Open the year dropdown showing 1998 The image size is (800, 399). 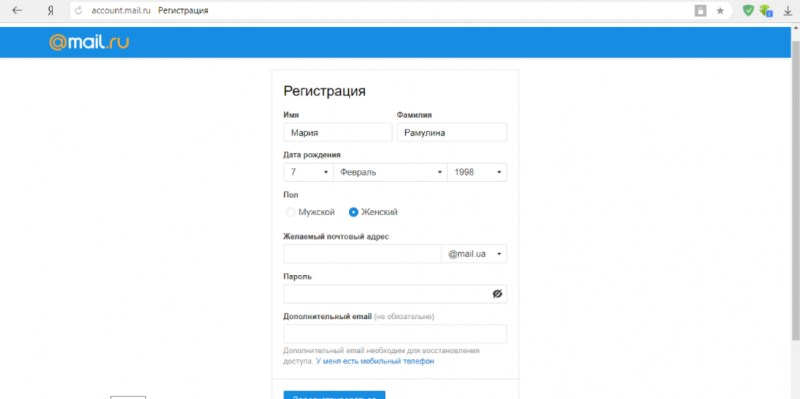tap(477, 172)
